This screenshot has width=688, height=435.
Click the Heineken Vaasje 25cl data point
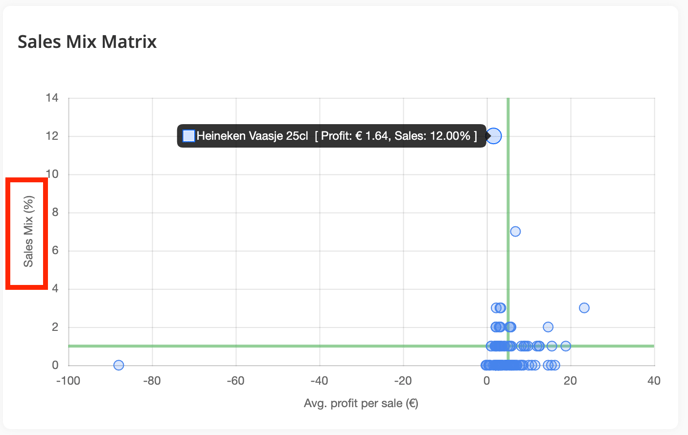pyautogui.click(x=494, y=136)
